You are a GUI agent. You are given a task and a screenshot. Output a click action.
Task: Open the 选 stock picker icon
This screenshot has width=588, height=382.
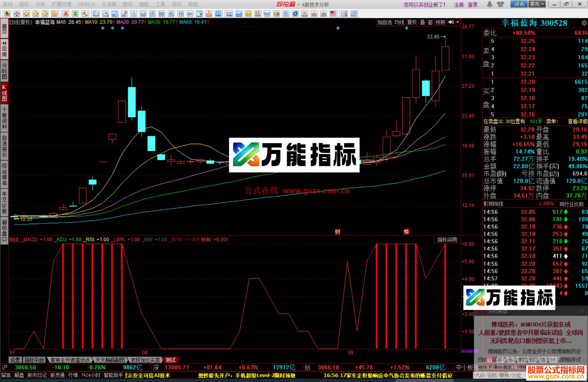[x=134, y=14]
